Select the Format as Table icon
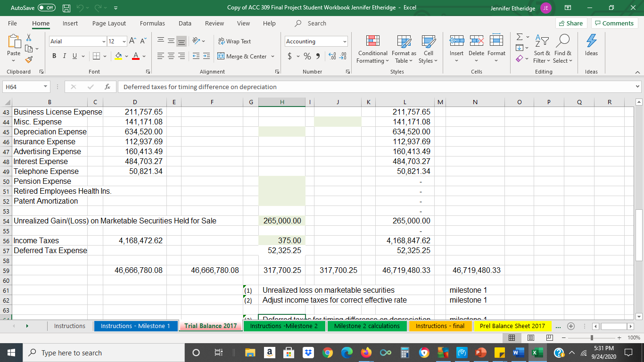This screenshot has width=644, height=362. [404, 49]
